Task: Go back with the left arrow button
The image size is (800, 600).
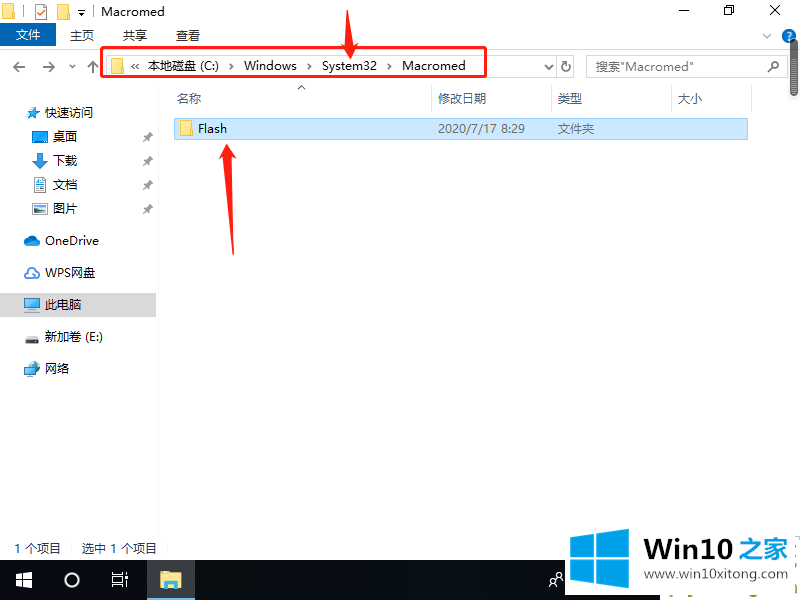Action: 19,67
